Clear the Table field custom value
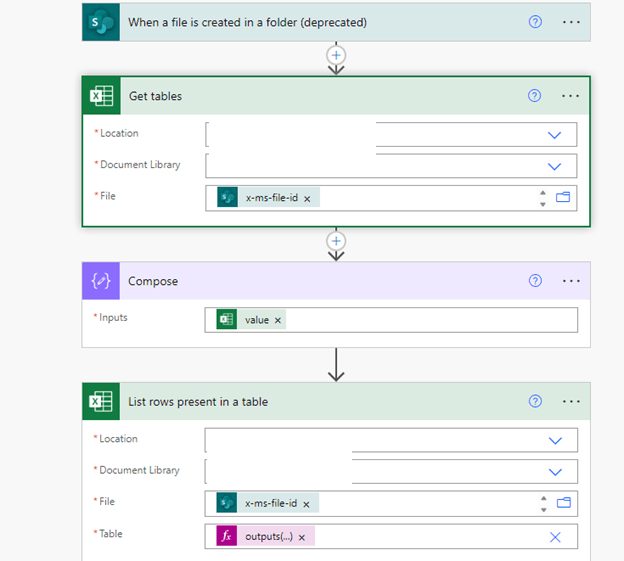The height and width of the screenshot is (561, 624). [555, 537]
